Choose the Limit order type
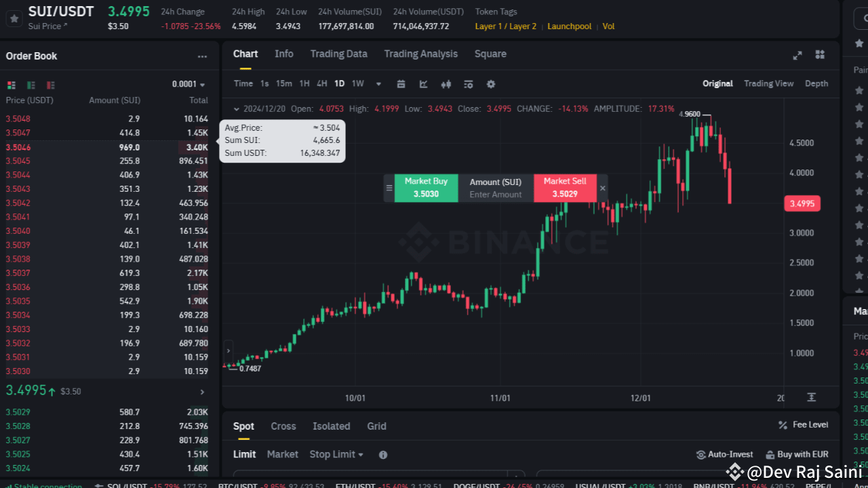868x488 pixels. (x=245, y=455)
